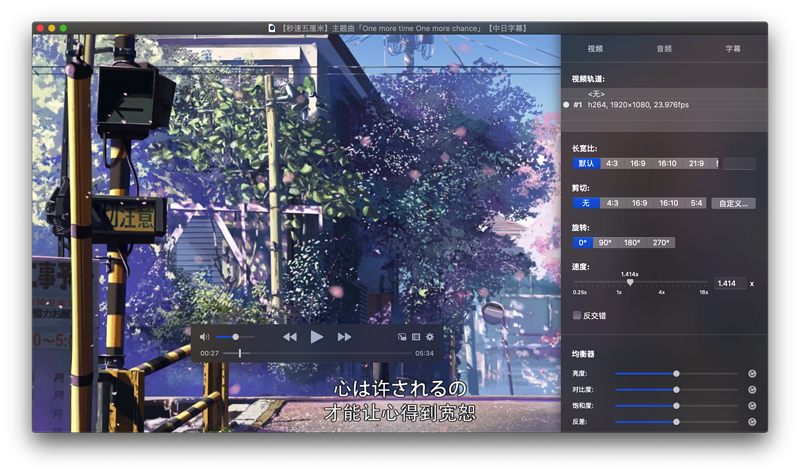
Task: Adjust the 对比度 contrast slider
Action: pos(676,390)
